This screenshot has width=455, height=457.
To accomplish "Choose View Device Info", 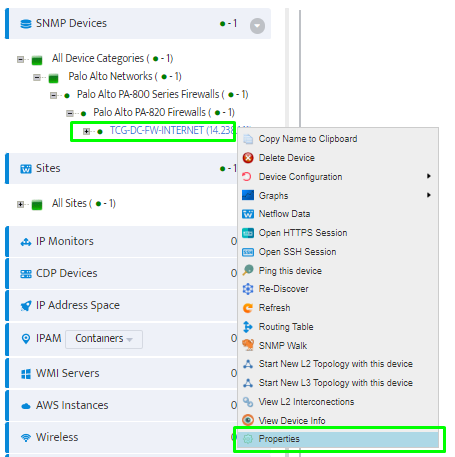I will coord(338,421).
